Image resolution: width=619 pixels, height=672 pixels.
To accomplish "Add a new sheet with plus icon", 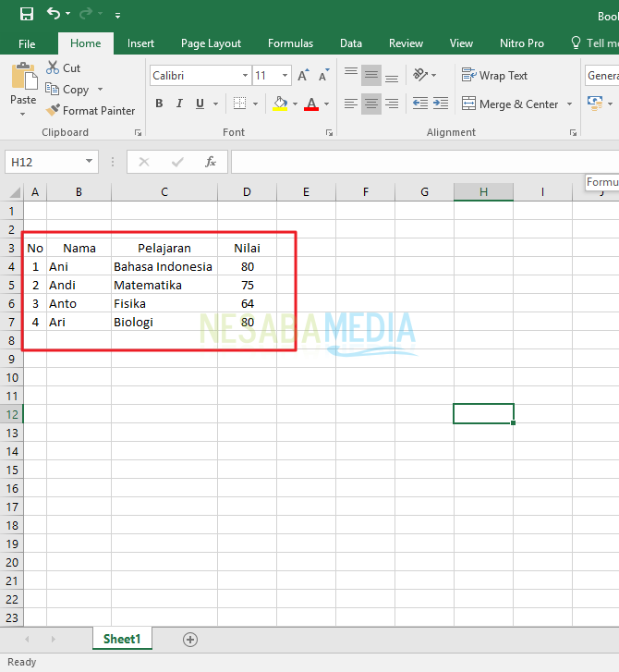I will coord(190,639).
